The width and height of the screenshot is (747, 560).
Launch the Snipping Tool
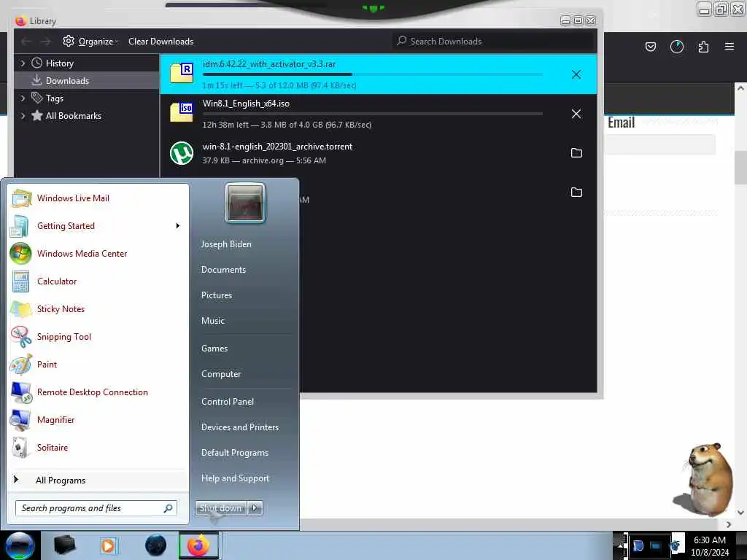97,336
